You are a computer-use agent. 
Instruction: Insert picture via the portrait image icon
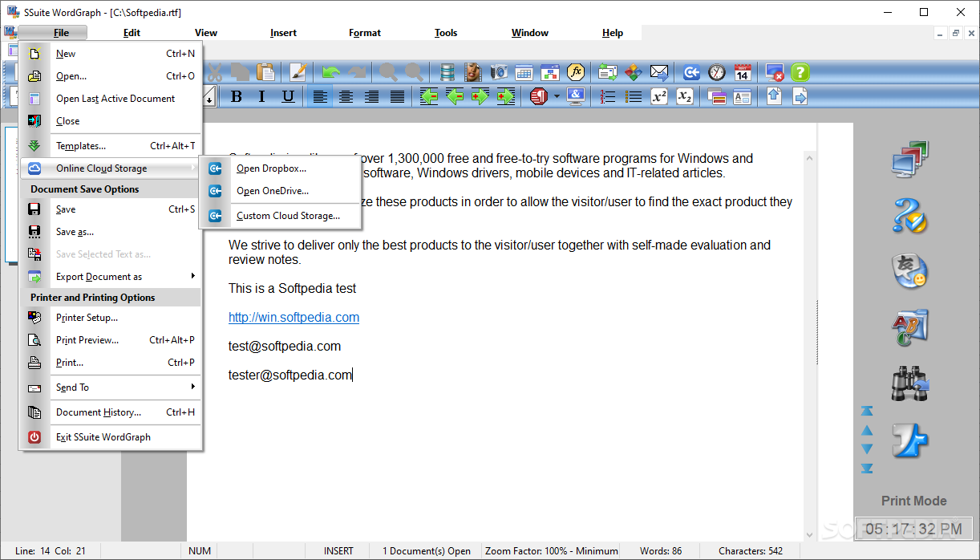(473, 72)
